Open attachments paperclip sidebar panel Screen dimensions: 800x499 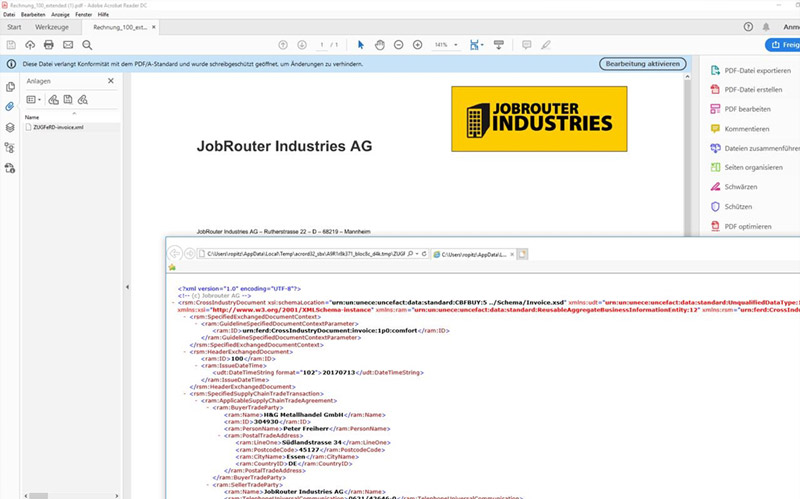point(10,107)
